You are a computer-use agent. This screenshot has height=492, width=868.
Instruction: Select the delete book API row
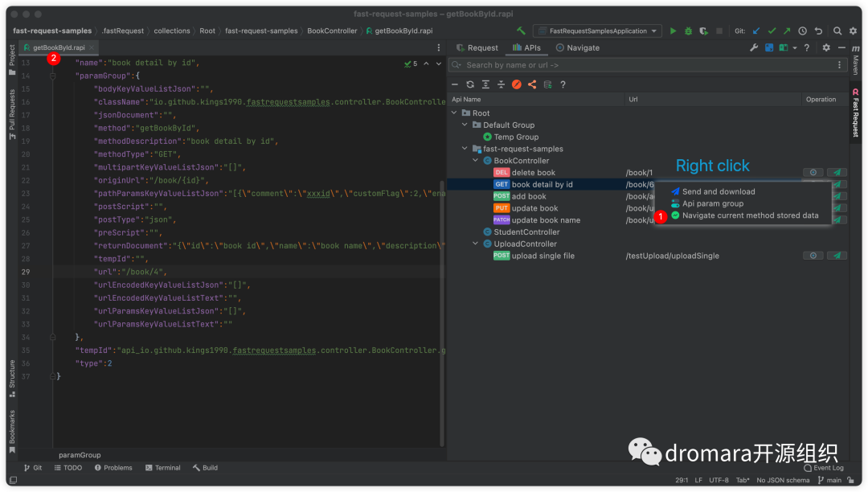point(647,173)
